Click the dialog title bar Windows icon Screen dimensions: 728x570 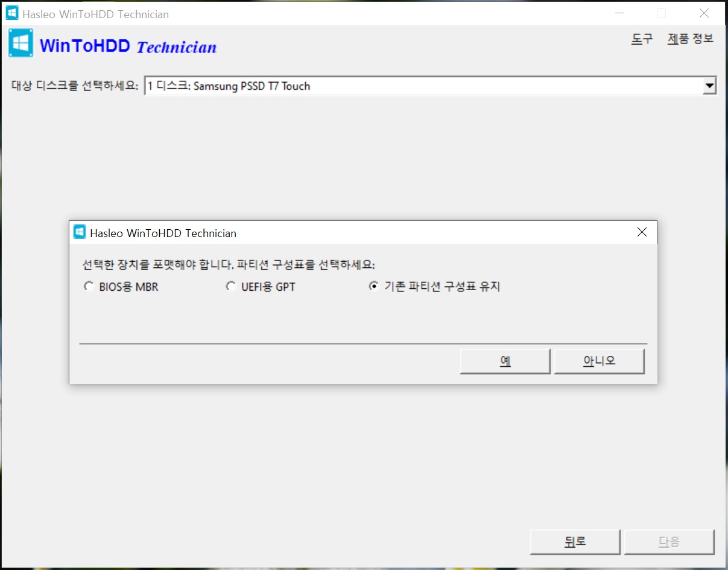(x=80, y=232)
